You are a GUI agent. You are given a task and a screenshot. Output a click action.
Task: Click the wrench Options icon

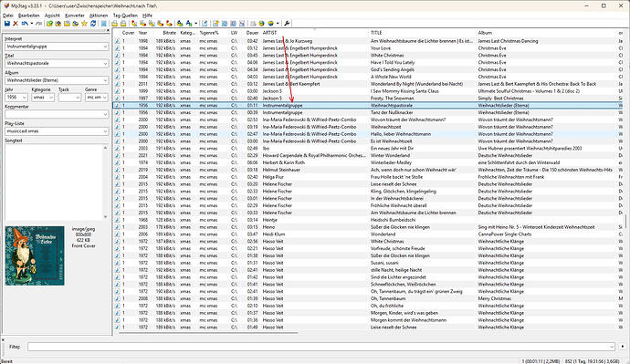[287, 24]
